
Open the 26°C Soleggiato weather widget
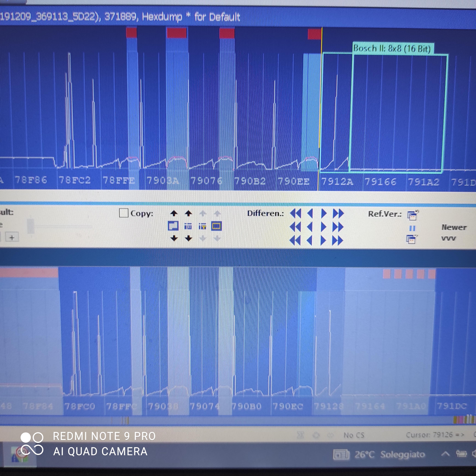pyautogui.click(x=379, y=454)
